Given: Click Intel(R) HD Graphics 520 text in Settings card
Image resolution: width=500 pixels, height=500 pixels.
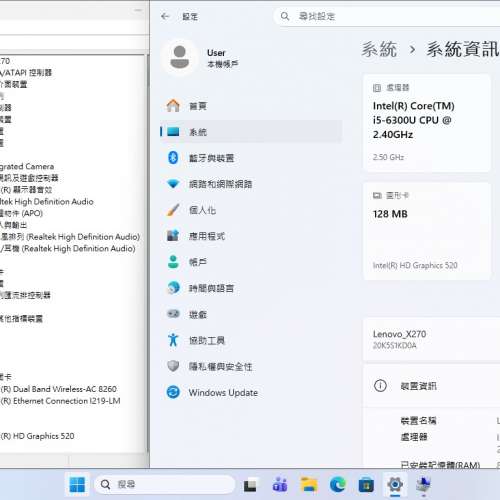Looking at the screenshot, I should point(415,265).
